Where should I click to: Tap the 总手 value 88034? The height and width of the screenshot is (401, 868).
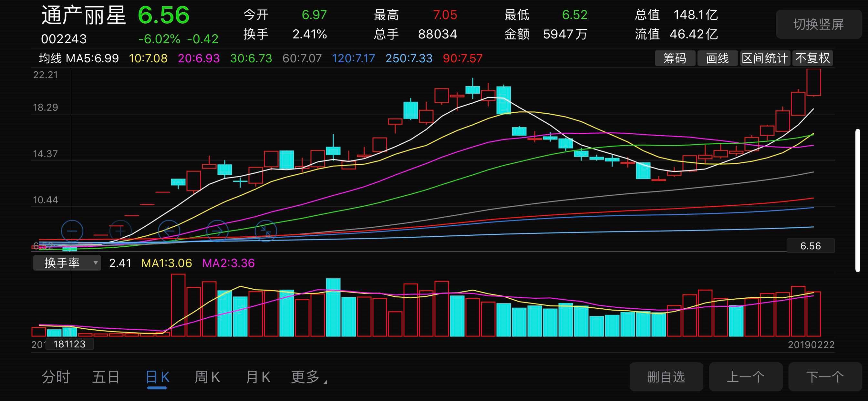click(x=437, y=34)
